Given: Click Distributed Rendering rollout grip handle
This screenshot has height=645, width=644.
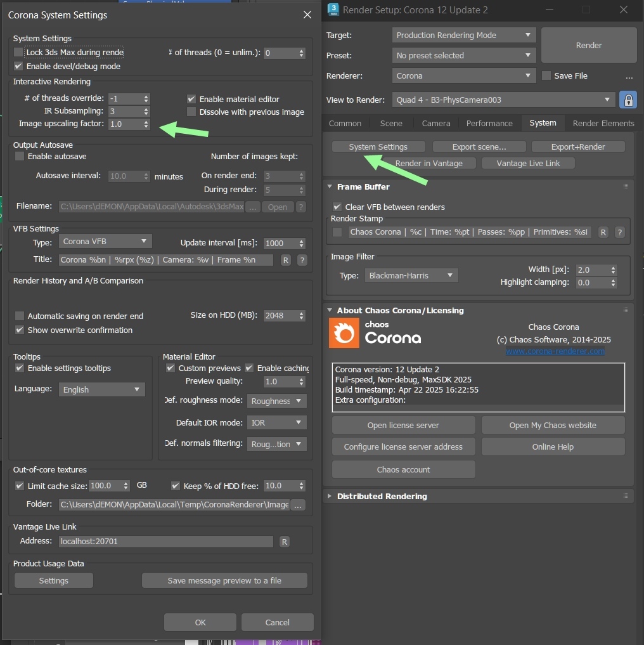Looking at the screenshot, I should pyautogui.click(x=626, y=496).
